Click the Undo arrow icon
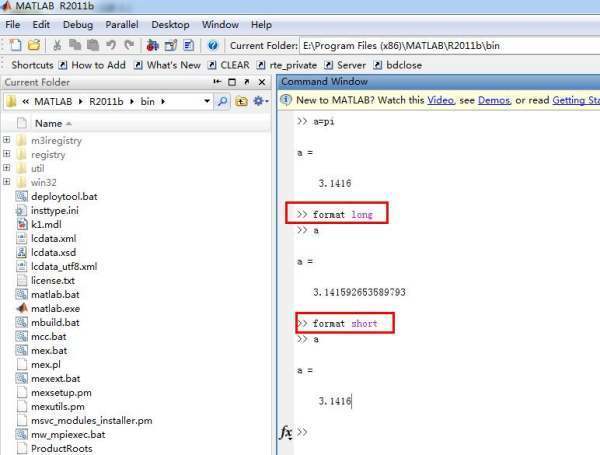Screen dimensions: 600x455 (x=111, y=45)
